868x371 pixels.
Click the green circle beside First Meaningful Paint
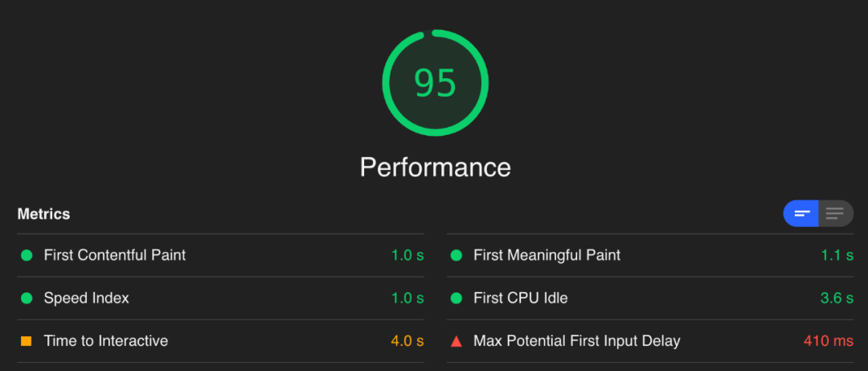click(457, 256)
